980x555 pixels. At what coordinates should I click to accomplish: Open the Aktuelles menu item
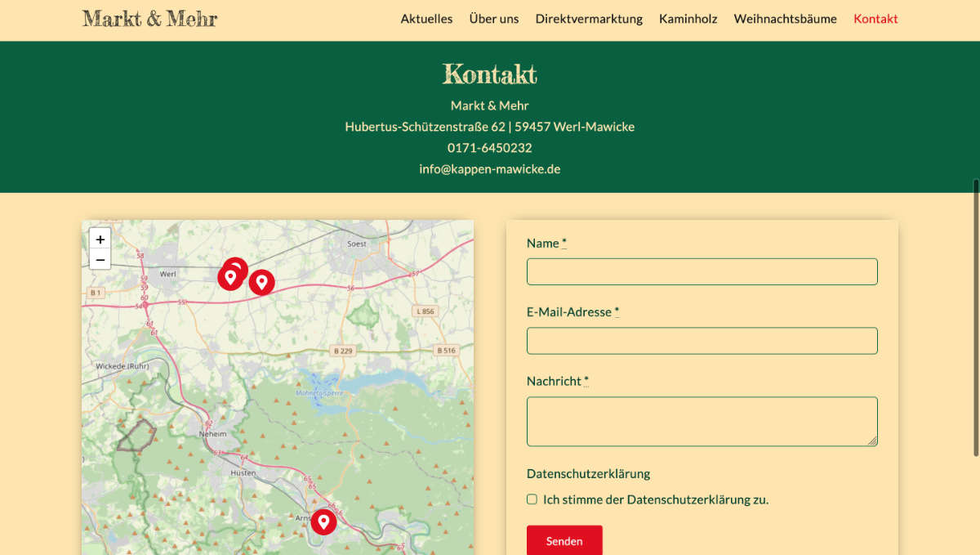point(426,19)
